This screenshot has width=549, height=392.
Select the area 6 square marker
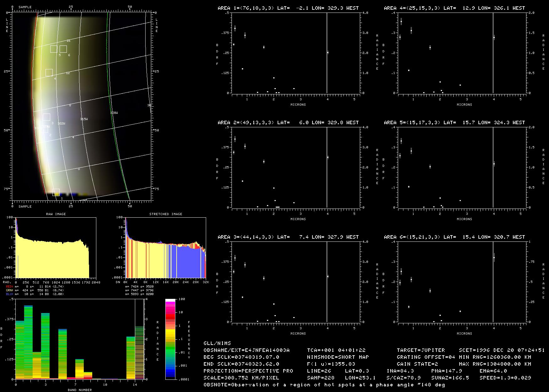pos(63,49)
